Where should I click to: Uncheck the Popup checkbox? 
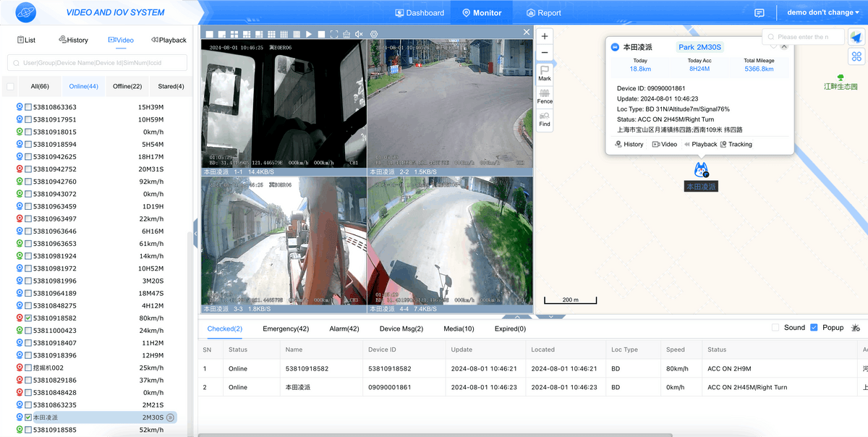pyautogui.click(x=814, y=328)
